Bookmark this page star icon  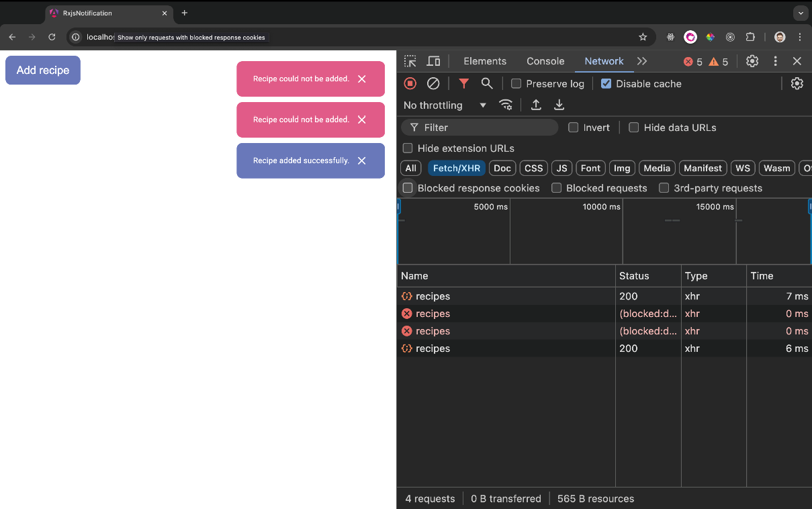click(x=643, y=37)
